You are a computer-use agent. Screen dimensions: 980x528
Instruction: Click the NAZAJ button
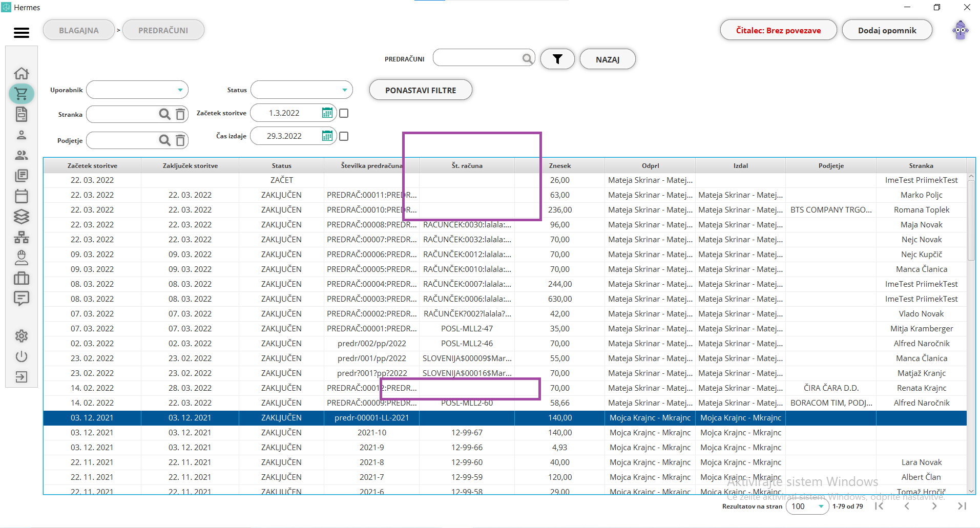click(608, 59)
